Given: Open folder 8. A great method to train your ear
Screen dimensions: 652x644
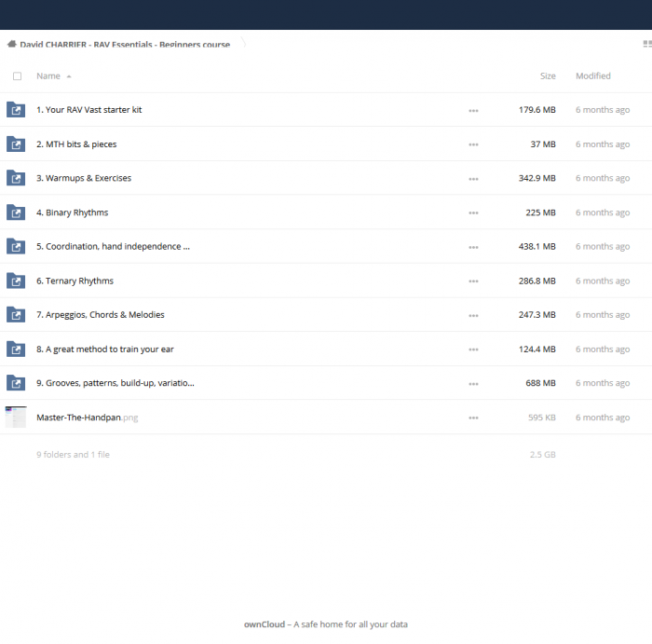Looking at the screenshot, I should point(105,349).
